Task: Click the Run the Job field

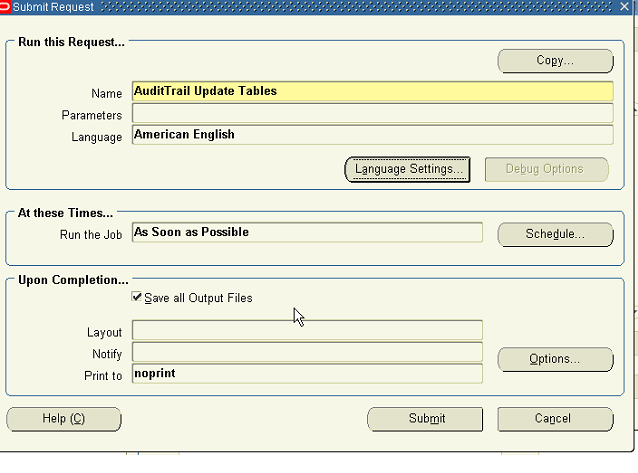Action: 306,233
